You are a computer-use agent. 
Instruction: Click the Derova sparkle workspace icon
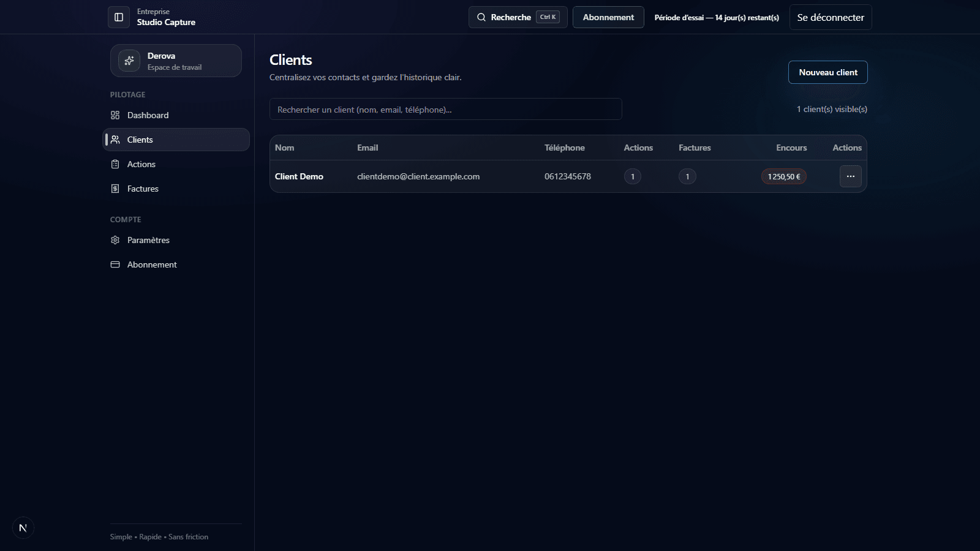[x=129, y=61]
